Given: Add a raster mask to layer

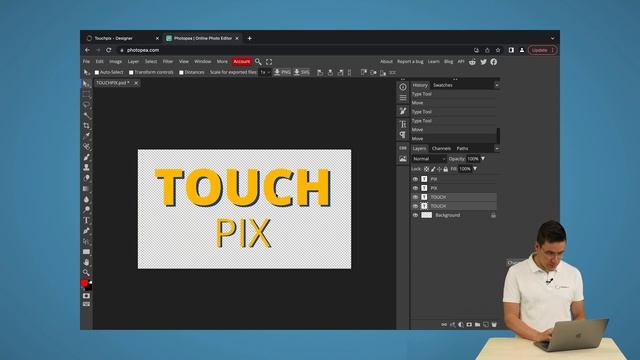Looking at the screenshot, I should 469,324.
